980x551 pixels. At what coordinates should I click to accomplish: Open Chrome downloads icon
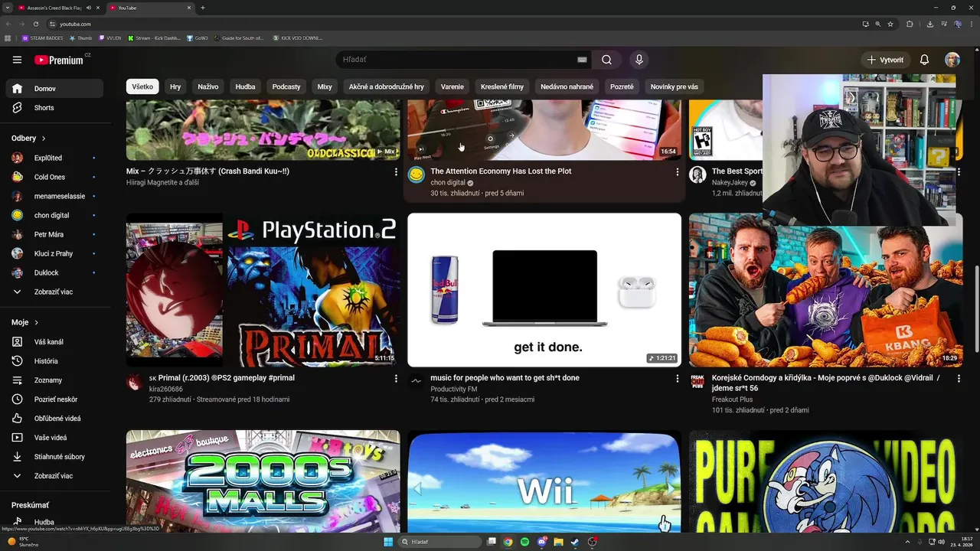pos(929,24)
